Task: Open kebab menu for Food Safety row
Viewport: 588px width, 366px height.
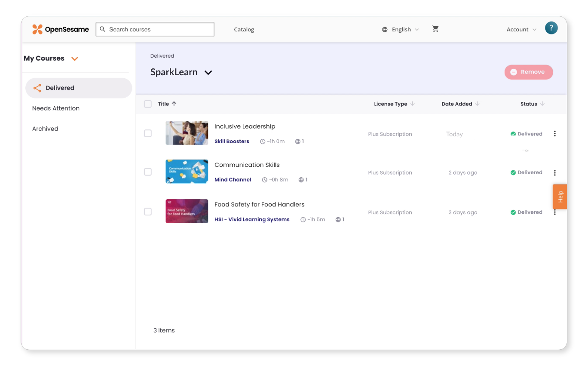Action: (554, 212)
